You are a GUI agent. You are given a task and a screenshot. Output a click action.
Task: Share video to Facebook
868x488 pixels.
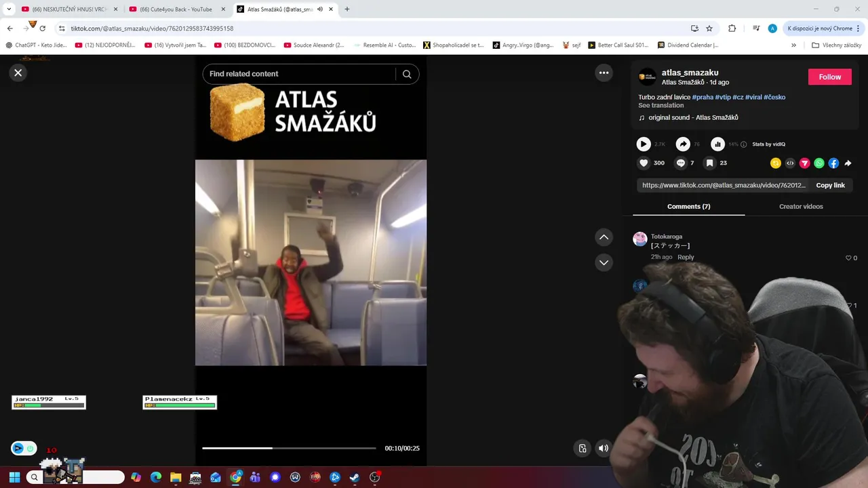833,163
